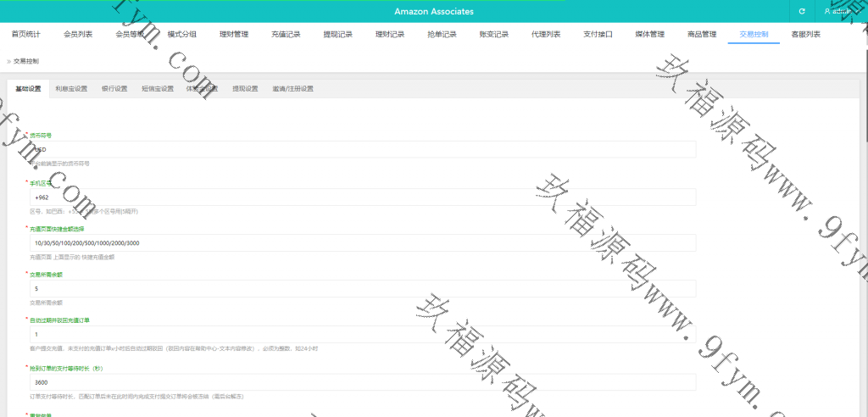Go to 会员列表 in navigation

click(x=78, y=35)
